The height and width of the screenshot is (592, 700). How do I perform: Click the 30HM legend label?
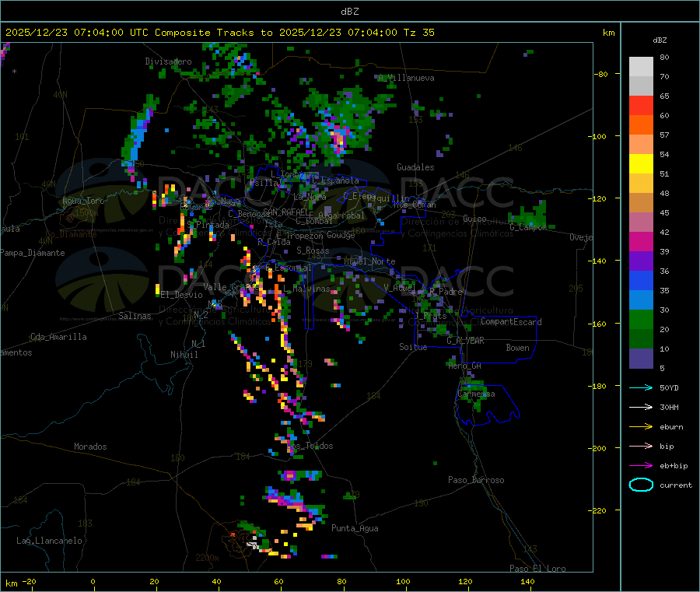click(x=669, y=407)
